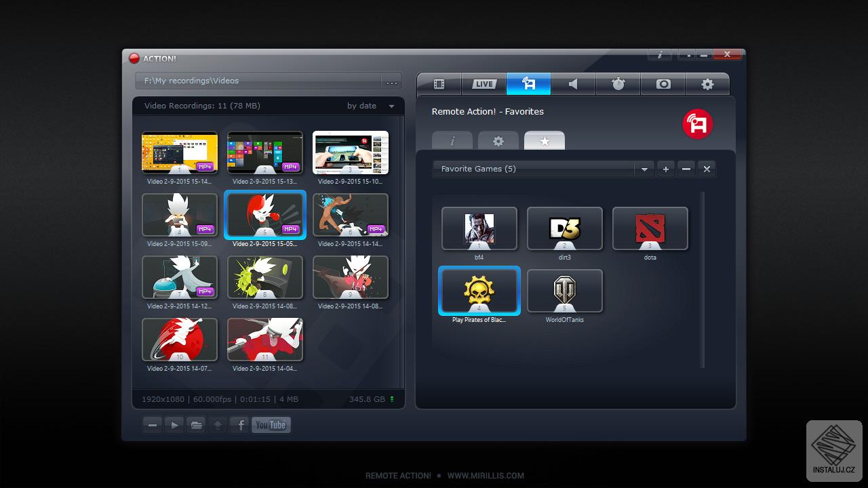
Task: Open the general settings tab with the gear icon
Action: (707, 84)
